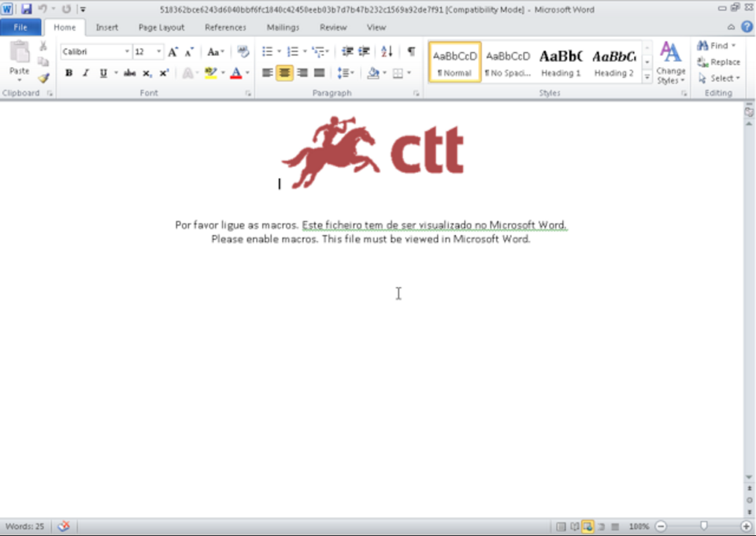Click the Sort A-Z icon
This screenshot has width=756, height=536.
[x=387, y=51]
